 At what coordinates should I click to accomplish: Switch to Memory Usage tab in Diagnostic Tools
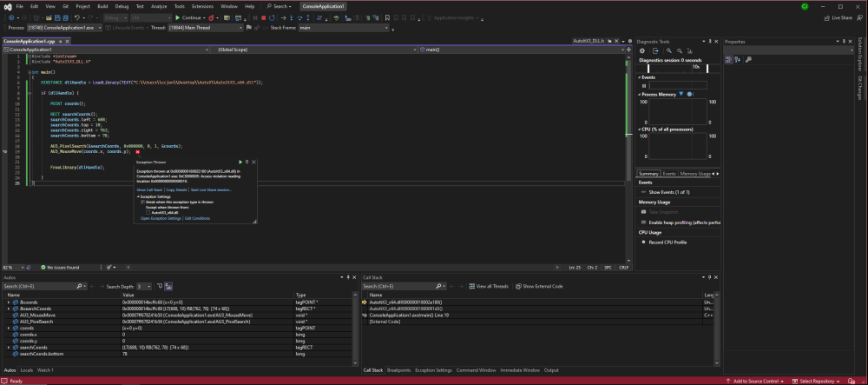pos(695,174)
